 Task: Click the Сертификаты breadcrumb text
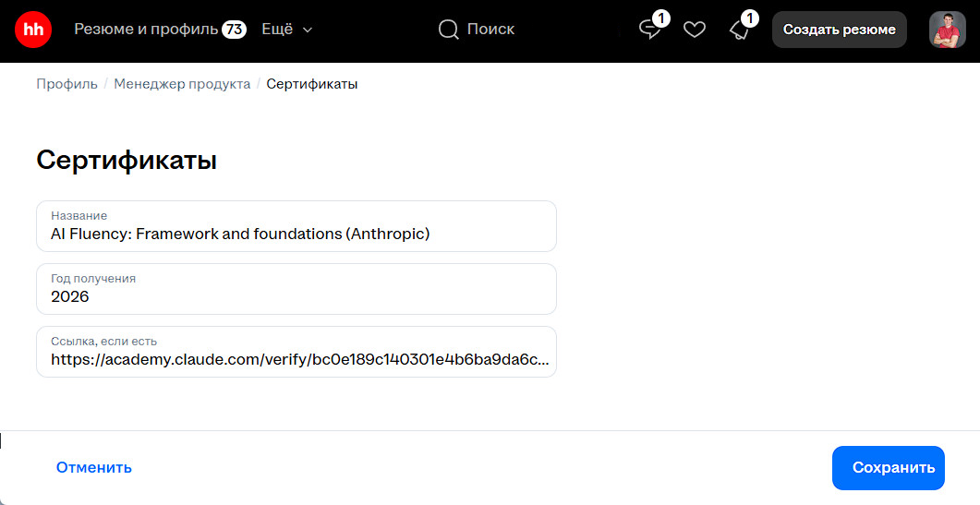[312, 84]
